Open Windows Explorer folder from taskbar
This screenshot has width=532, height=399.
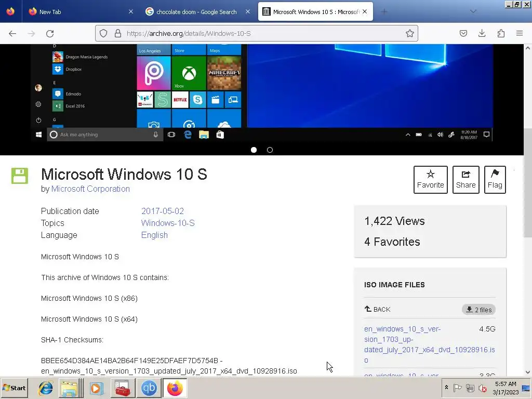pyautogui.click(x=71, y=388)
